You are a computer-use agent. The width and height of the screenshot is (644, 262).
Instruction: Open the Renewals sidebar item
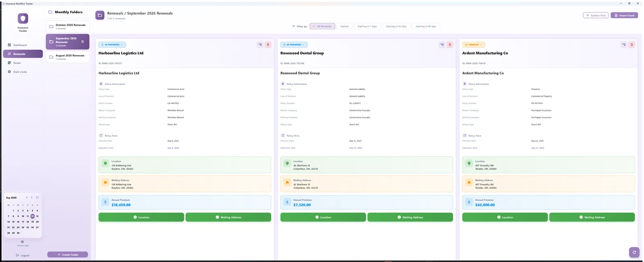(x=23, y=54)
